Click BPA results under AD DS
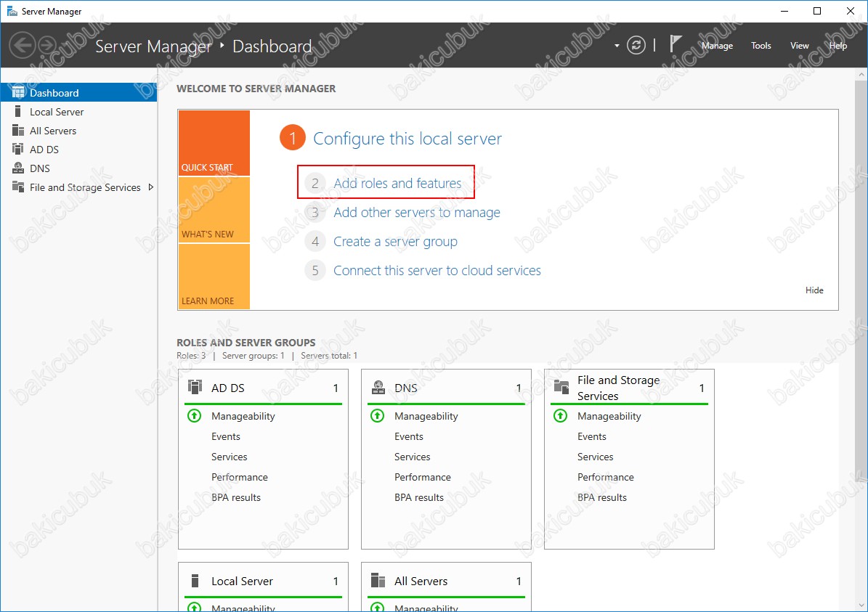Viewport: 868px width, 612px height. click(236, 497)
